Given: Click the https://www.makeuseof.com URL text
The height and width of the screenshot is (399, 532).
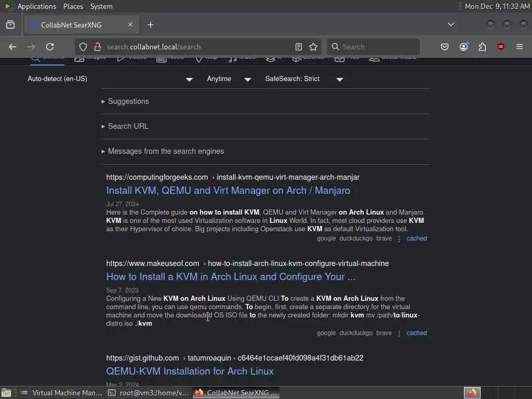Looking at the screenshot, I should (152, 263).
